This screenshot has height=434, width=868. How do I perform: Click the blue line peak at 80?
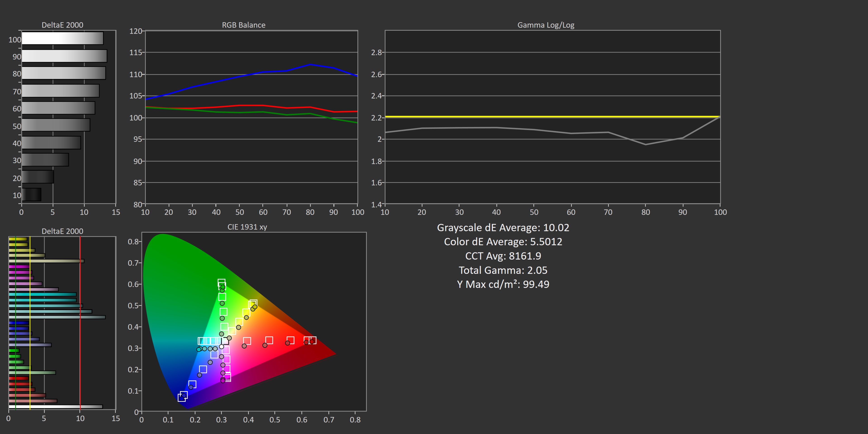(310, 64)
